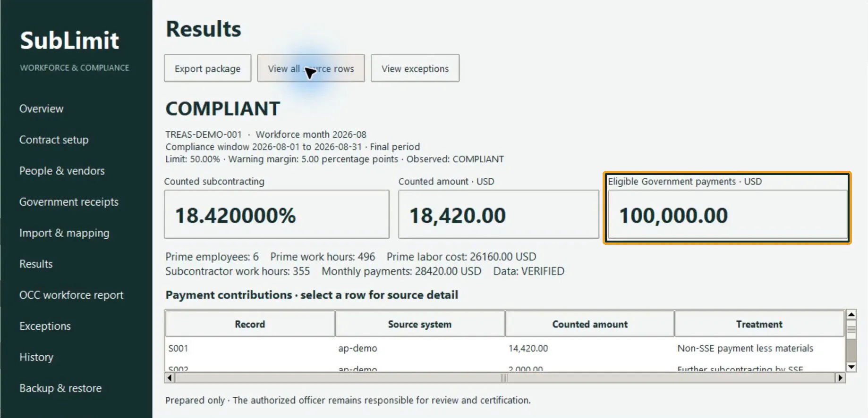Open the History page

click(36, 358)
